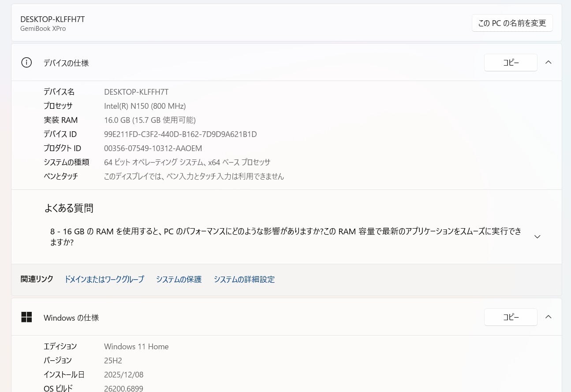571x392 pixels.
Task: Click the Windows の仕様 section title
Action: click(71, 318)
